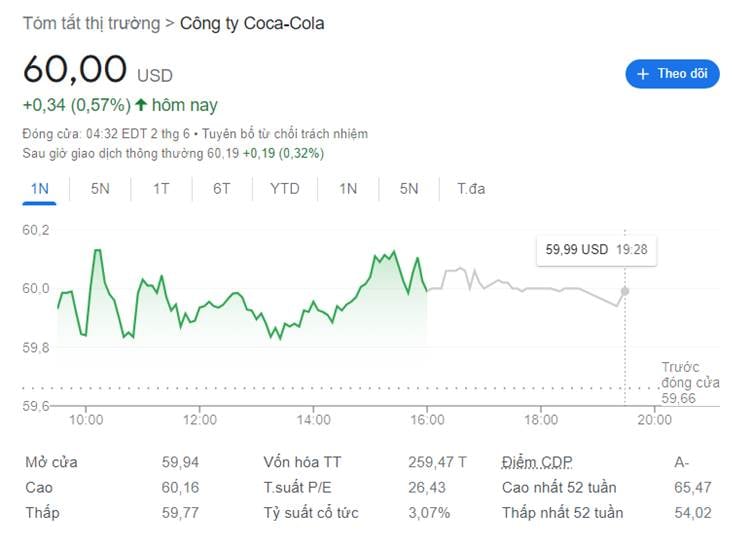Click the Công ty Coca-Cola title text
Viewport: 752px width, 549px height.
tap(252, 23)
